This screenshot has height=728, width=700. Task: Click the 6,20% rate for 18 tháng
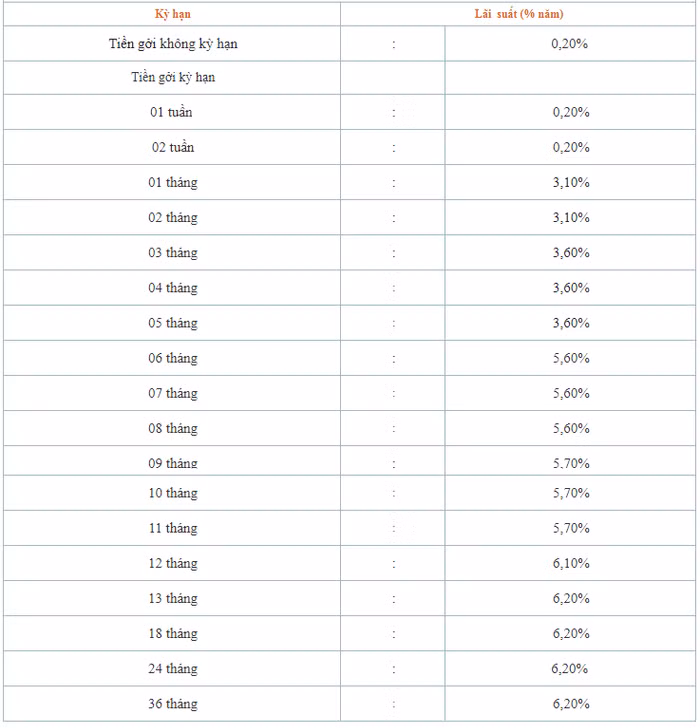(571, 633)
